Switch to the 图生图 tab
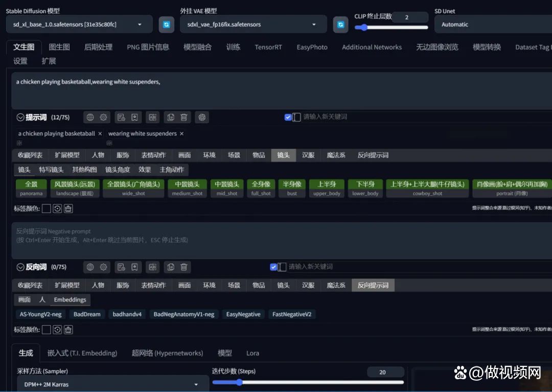 pyautogui.click(x=59, y=47)
